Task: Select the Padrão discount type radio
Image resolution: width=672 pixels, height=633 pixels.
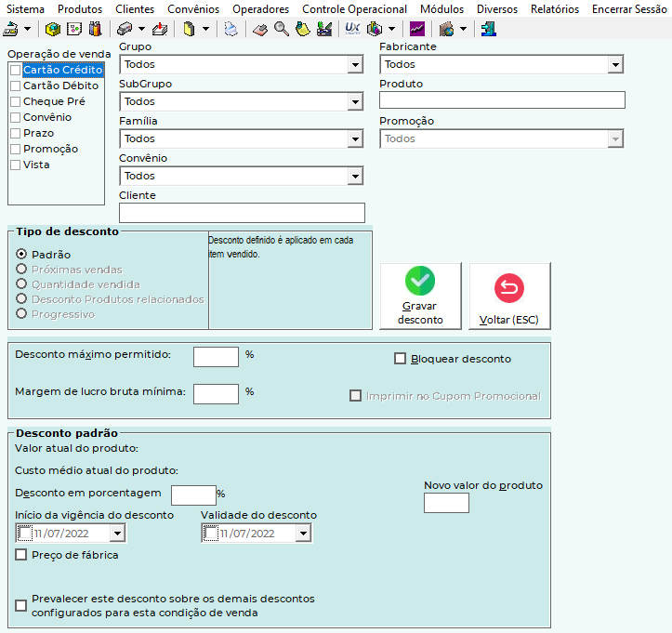Action: 21,254
